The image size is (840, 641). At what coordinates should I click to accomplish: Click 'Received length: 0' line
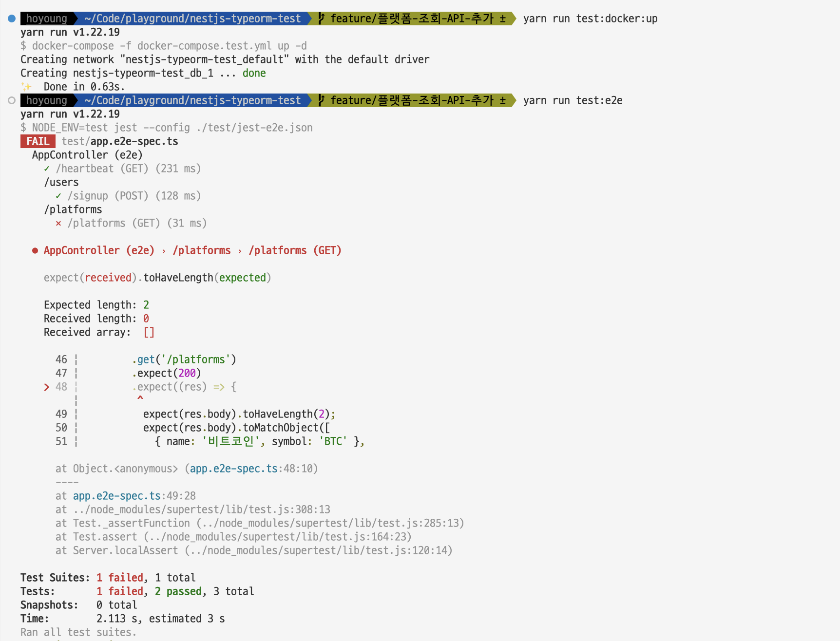click(96, 319)
